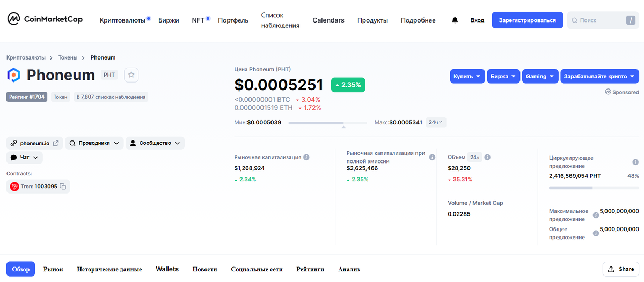Open notifications bell icon
The width and height of the screenshot is (644, 282).
coord(455,20)
